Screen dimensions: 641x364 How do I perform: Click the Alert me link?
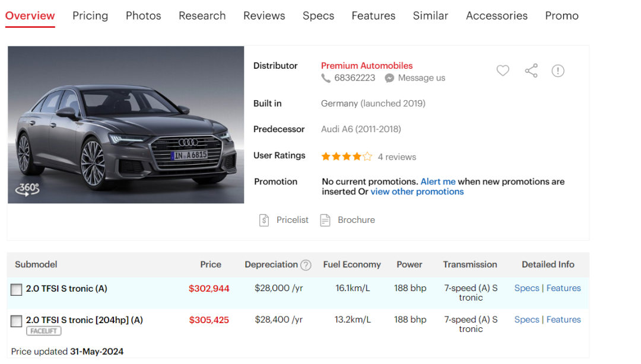point(438,182)
